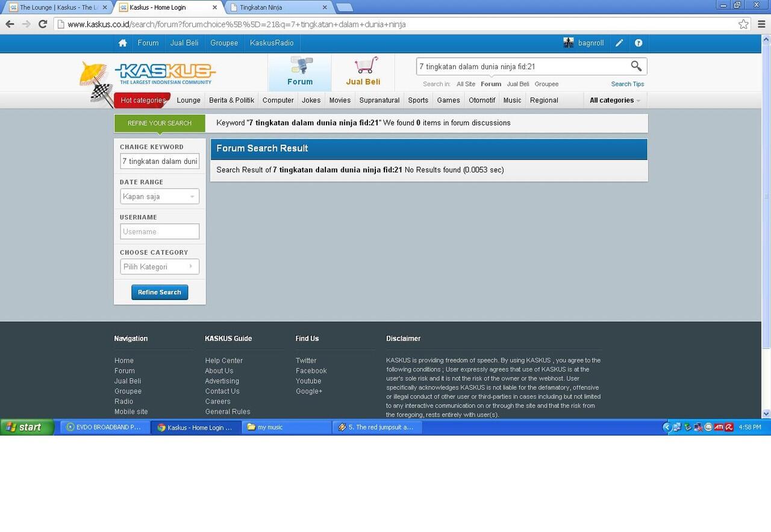Open the Regional category
The height and width of the screenshot is (532, 771).
click(x=544, y=101)
